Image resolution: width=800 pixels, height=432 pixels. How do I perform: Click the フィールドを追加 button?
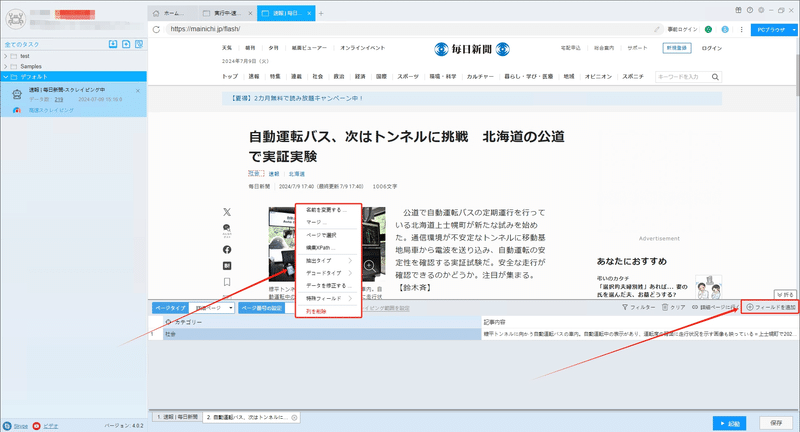point(771,307)
